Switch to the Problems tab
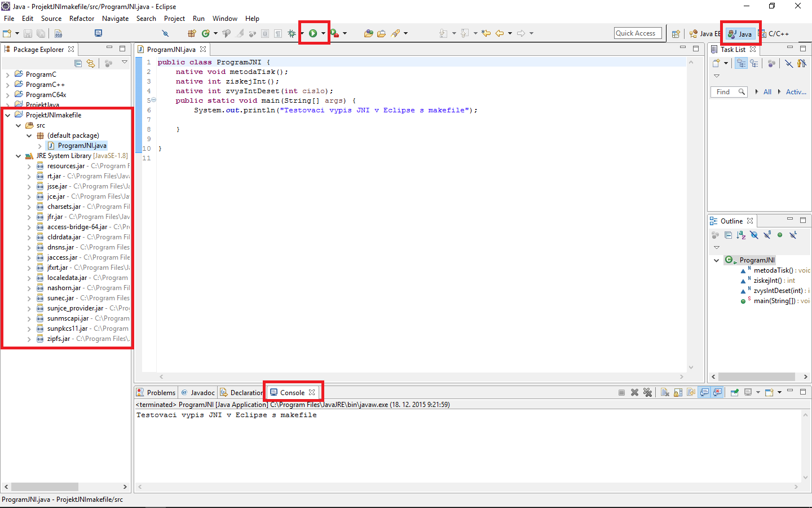This screenshot has width=812, height=508. point(156,392)
